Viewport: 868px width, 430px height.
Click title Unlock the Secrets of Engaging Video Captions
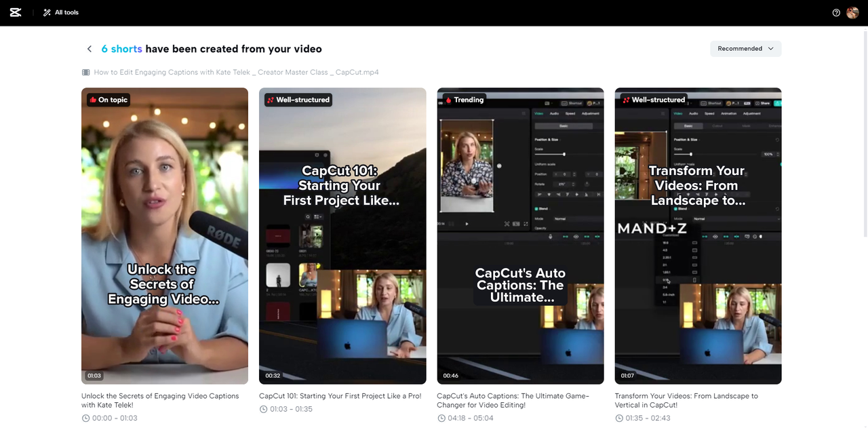pos(160,400)
